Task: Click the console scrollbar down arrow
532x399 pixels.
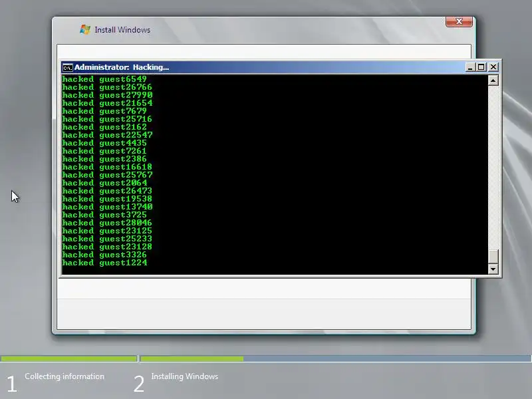Action: point(493,269)
